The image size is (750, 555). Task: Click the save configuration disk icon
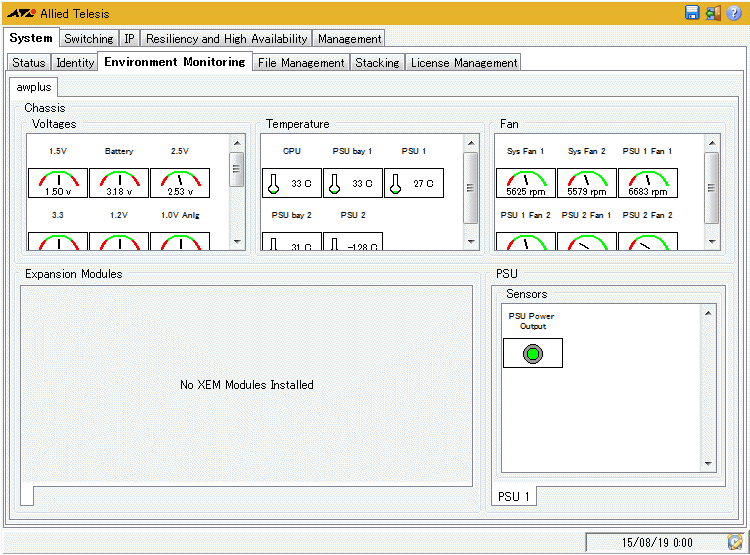[x=692, y=13]
